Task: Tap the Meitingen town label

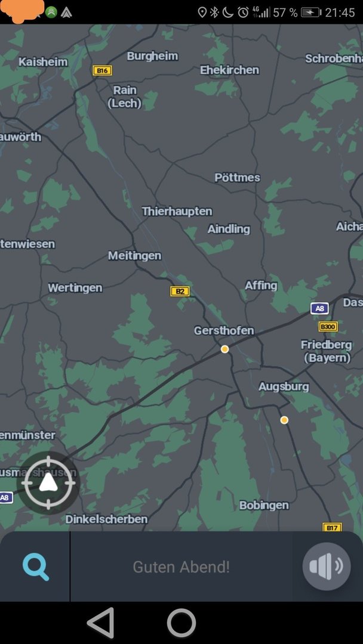Action: tap(135, 255)
